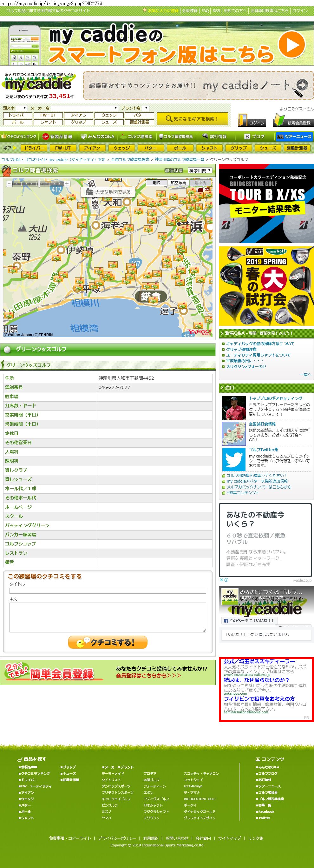Viewport: 314px width, 868px height.
Task: Open footer サイトマップ link
Action: 229,838
